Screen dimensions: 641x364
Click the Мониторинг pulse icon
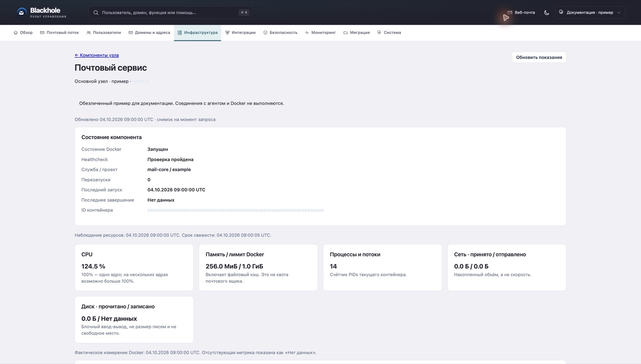tap(307, 32)
